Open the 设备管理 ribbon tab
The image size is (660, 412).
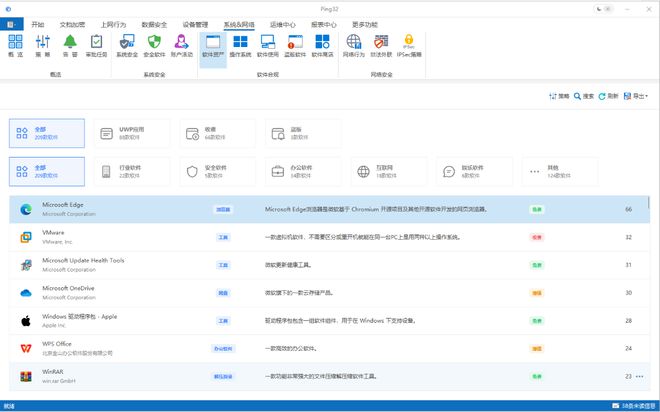(196, 23)
